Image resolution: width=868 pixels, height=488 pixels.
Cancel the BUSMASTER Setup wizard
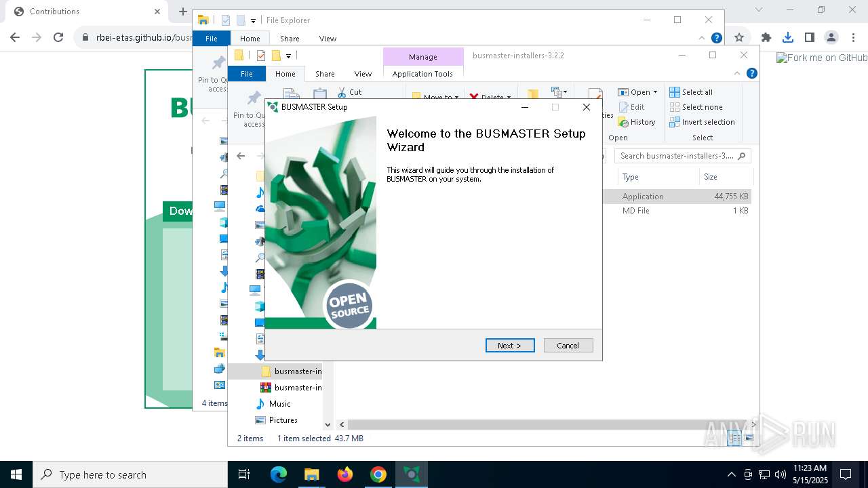tap(568, 346)
